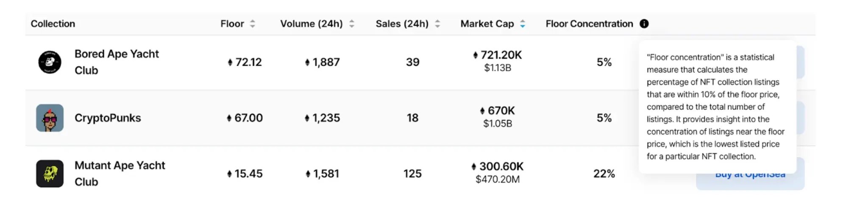Open Bored Ape Yacht Club collection name
Viewport: 868px width, 214px height.
[x=117, y=62]
